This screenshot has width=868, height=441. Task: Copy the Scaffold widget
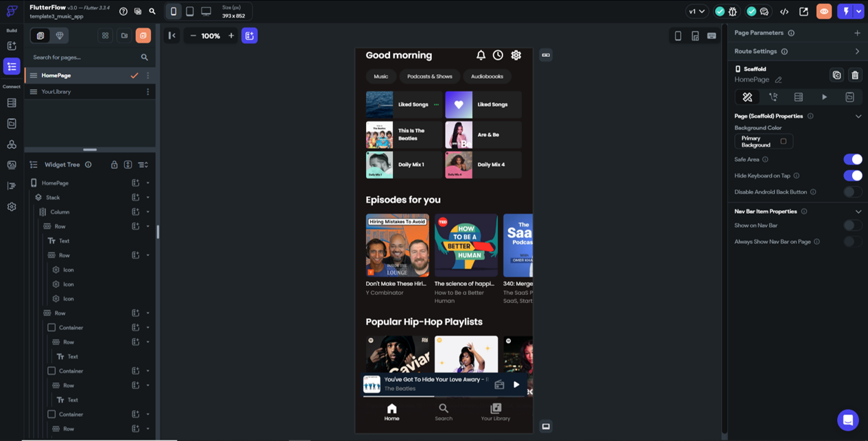pos(836,75)
